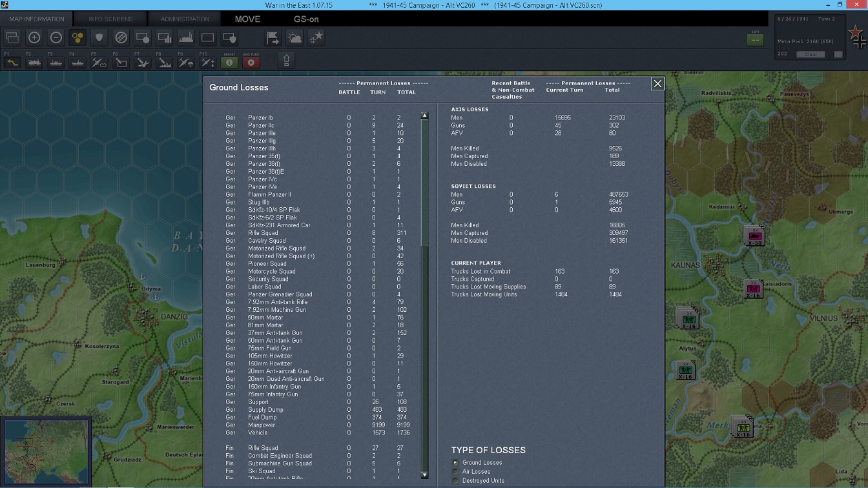The height and width of the screenshot is (488, 868).
Task: Click the rectangle with bar chart icon
Action: coord(165,38)
